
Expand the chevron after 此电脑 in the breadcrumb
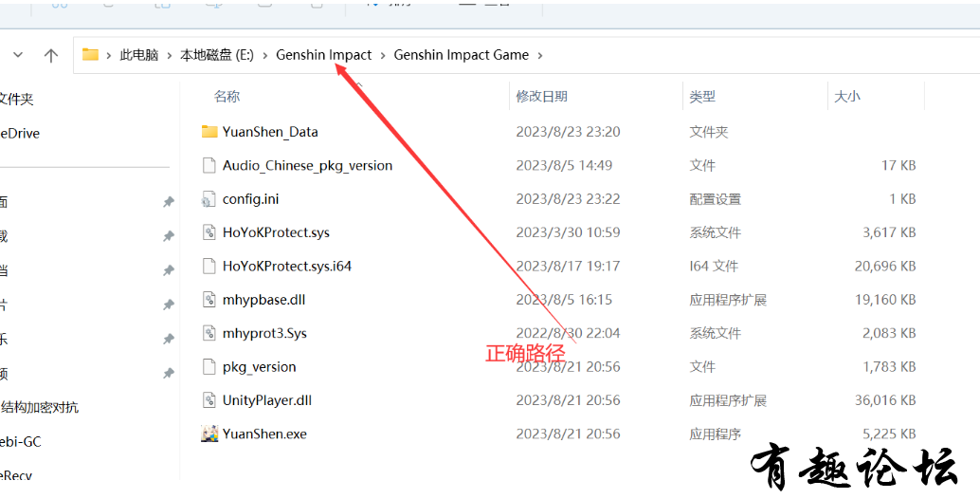pyautogui.click(x=169, y=55)
